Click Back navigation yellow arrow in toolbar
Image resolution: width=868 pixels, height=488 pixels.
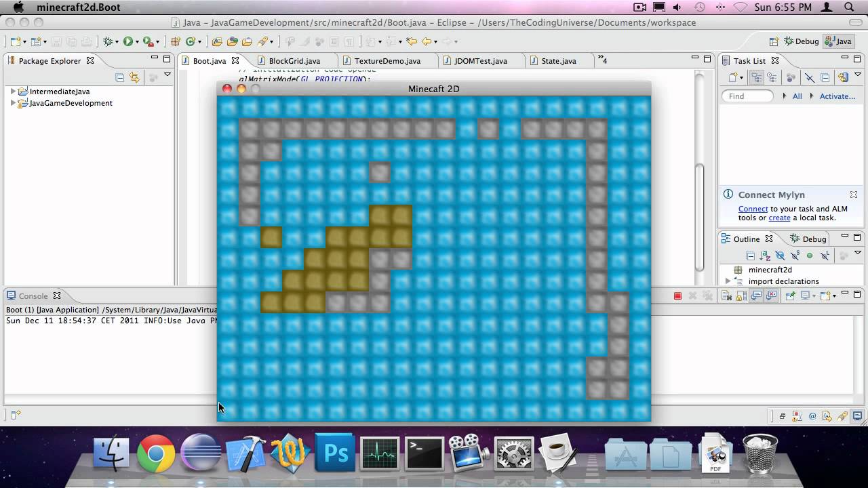(427, 41)
